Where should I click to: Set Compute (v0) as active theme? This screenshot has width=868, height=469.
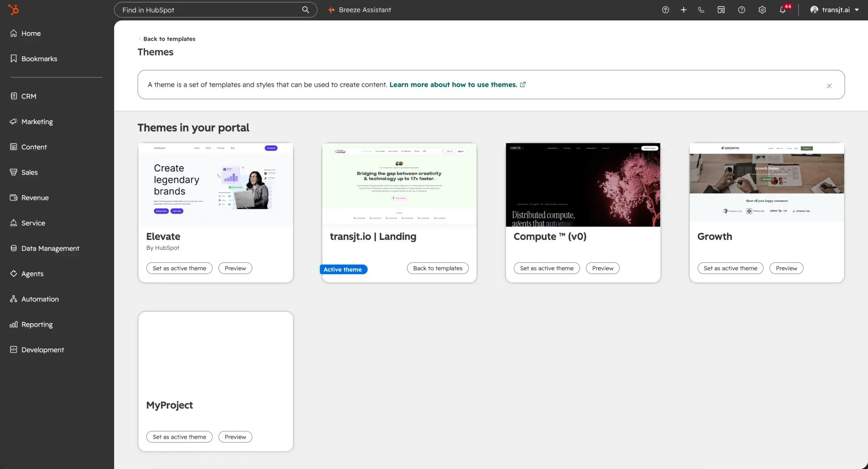(546, 268)
